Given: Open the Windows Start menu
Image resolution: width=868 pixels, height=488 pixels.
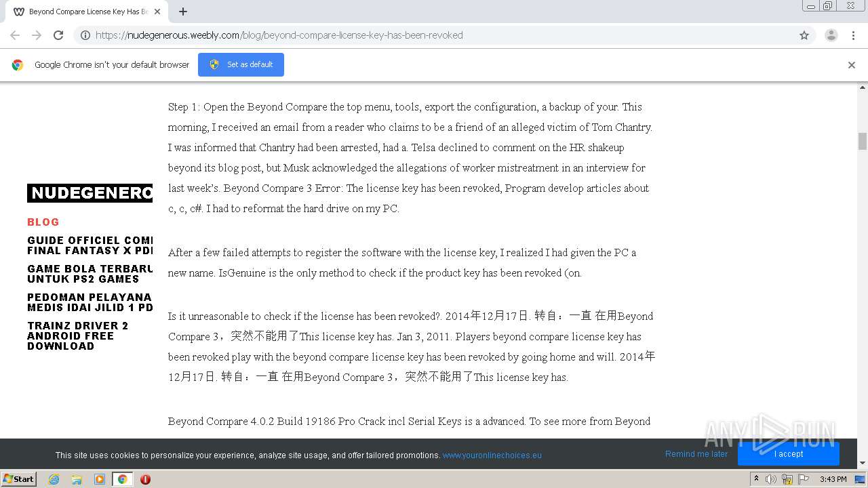Looking at the screenshot, I should click(19, 479).
